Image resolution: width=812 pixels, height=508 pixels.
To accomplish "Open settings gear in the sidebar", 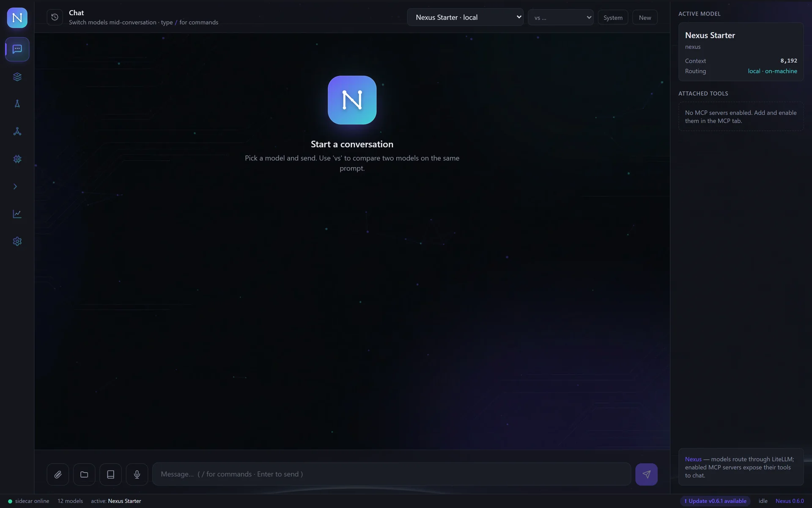I will pyautogui.click(x=17, y=241).
